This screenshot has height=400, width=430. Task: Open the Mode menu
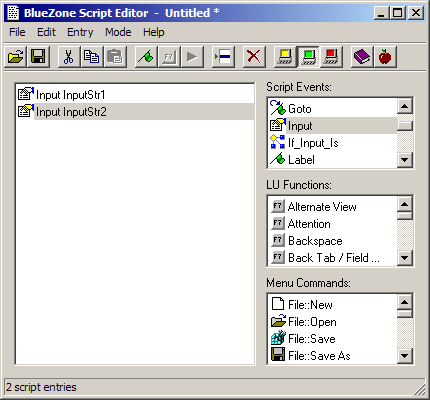[x=118, y=32]
